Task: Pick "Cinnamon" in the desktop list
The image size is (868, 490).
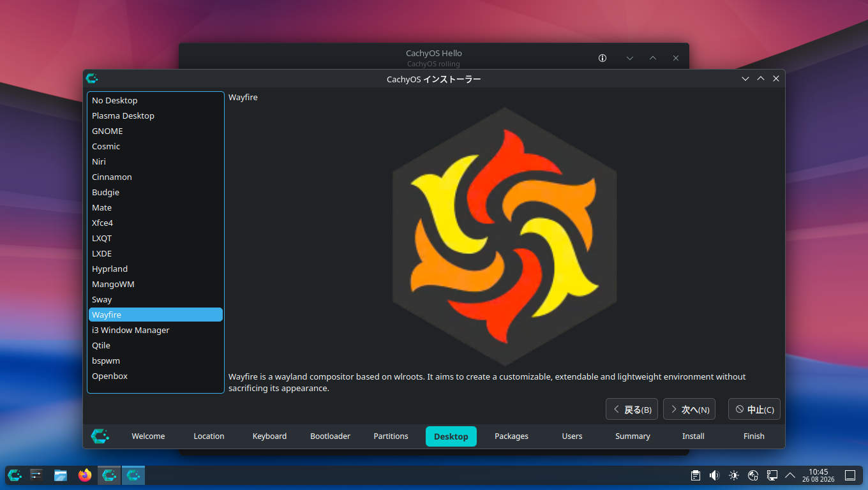Action: click(x=156, y=177)
